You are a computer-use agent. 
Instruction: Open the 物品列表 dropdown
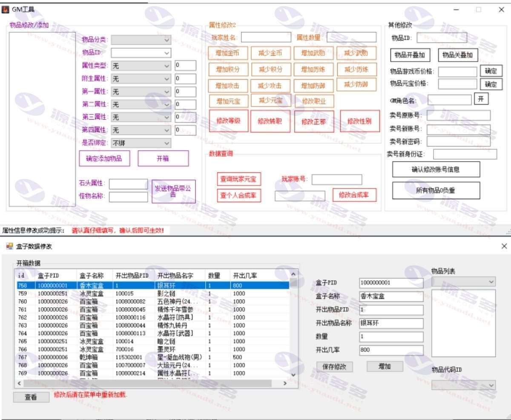pos(464,282)
